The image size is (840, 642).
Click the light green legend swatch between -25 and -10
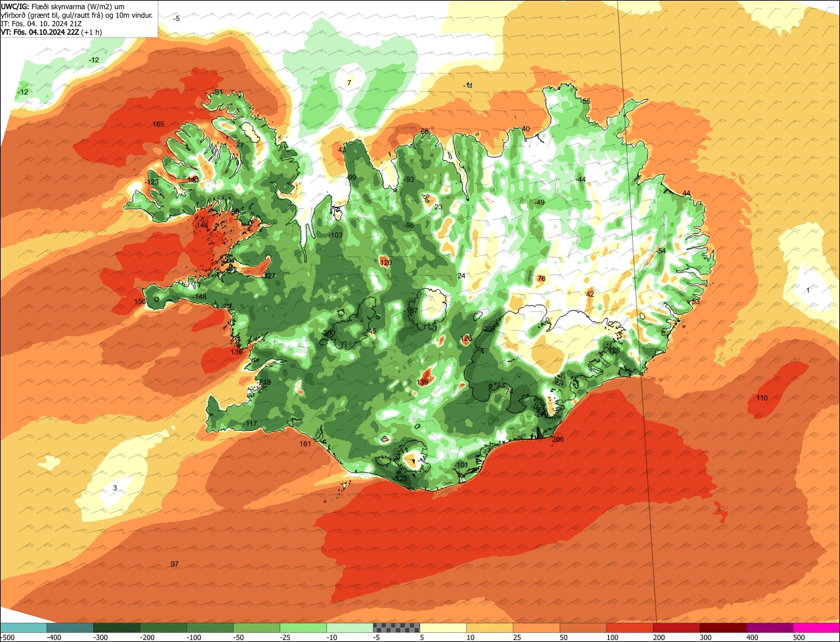[x=303, y=628]
